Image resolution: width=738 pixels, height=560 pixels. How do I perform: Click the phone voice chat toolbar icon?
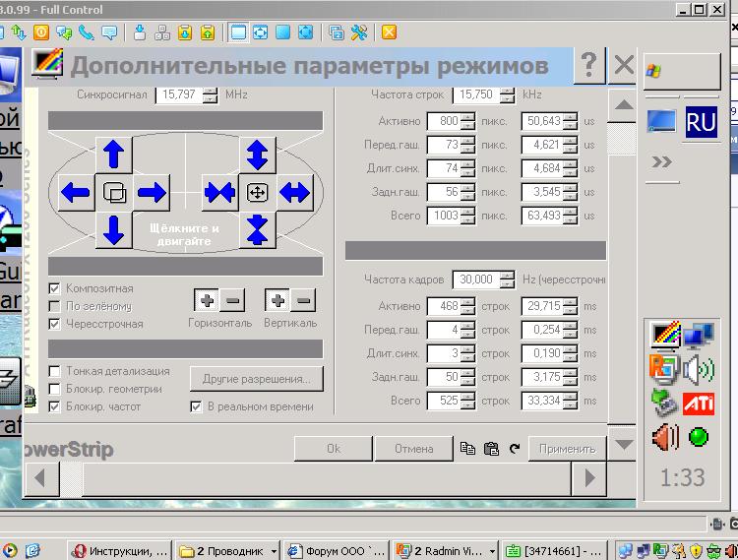[87, 32]
